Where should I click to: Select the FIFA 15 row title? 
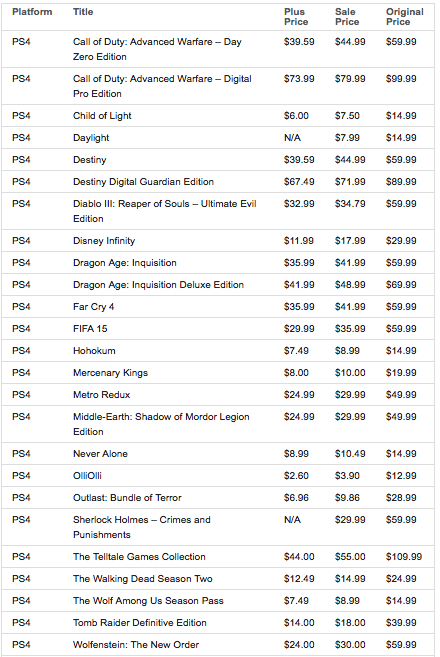coord(90,329)
